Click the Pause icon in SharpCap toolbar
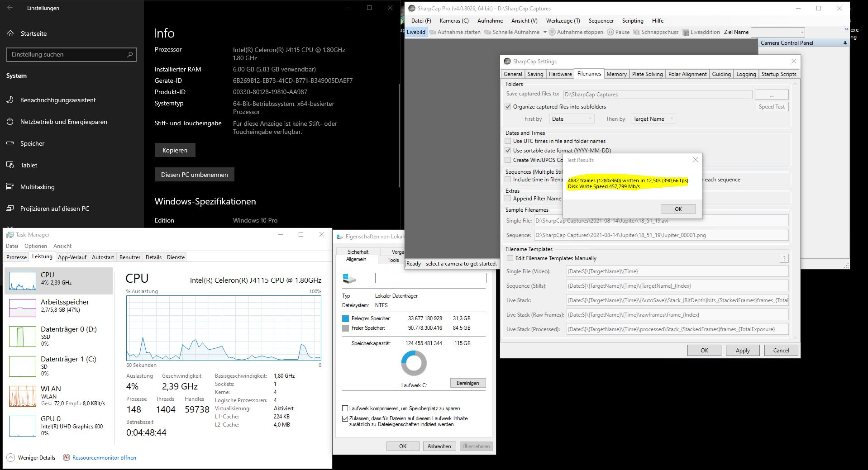Image resolution: width=868 pixels, height=470 pixels. point(610,32)
